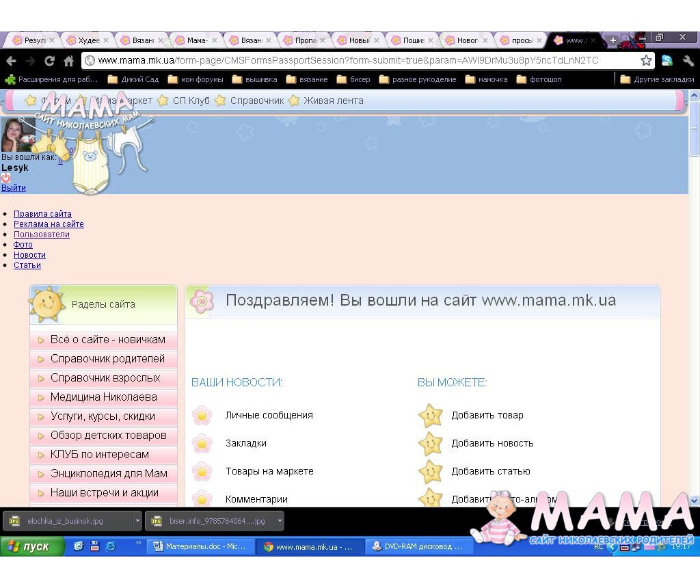Open Живая лента in top navigation
Screen dimensions: 700x588
tap(333, 101)
